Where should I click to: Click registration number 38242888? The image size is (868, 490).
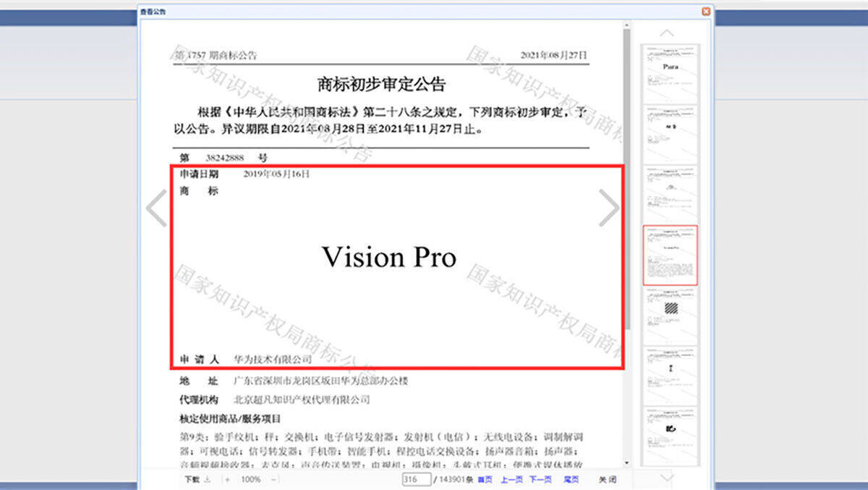[224, 157]
